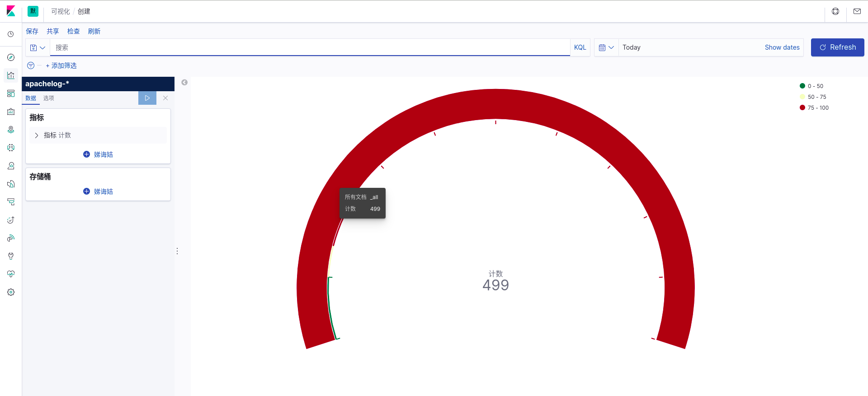Toggle the 0 - 50 legend color
Image resolution: width=868 pixels, height=396 pixels.
(811, 86)
